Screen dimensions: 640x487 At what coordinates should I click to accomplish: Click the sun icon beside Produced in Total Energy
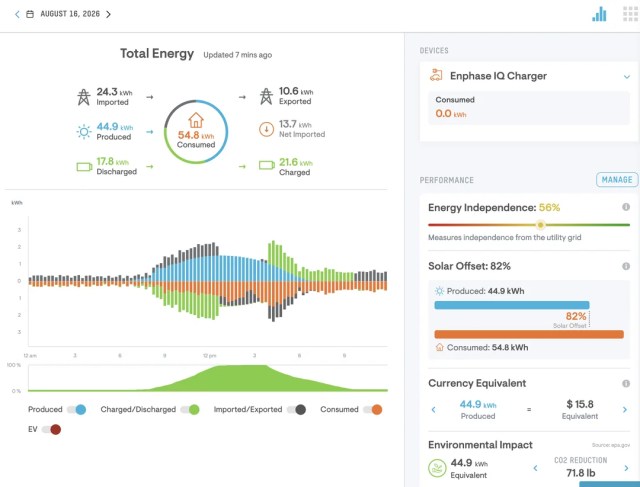[x=84, y=132]
